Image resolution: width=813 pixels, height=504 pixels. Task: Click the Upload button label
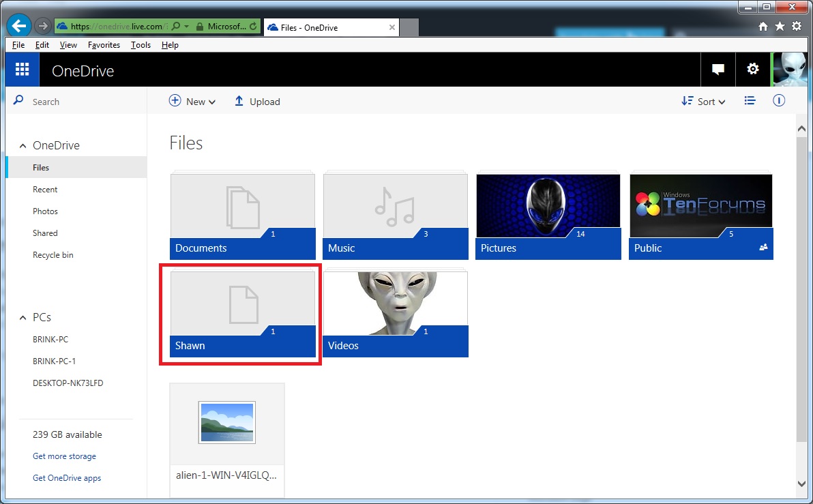click(x=265, y=102)
